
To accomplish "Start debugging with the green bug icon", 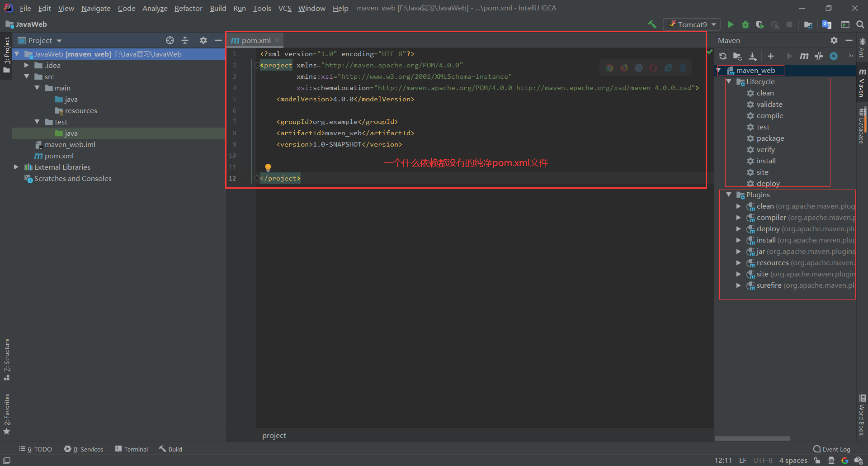I will tap(745, 24).
